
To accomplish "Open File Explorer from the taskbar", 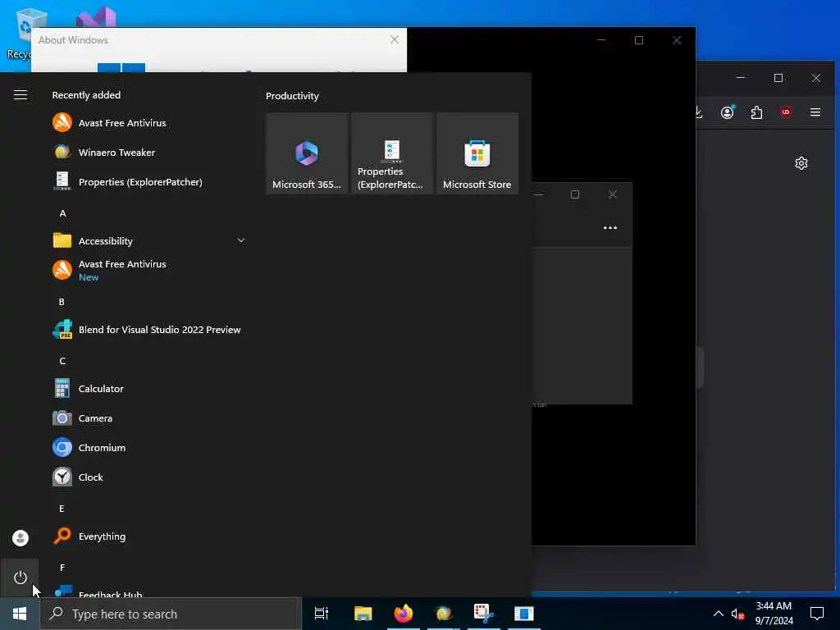I will point(363,614).
